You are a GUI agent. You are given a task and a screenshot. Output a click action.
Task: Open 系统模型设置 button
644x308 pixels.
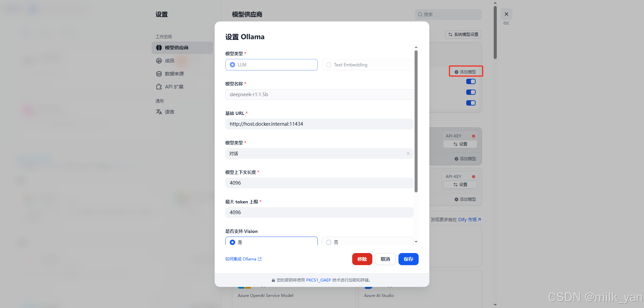pos(463,35)
